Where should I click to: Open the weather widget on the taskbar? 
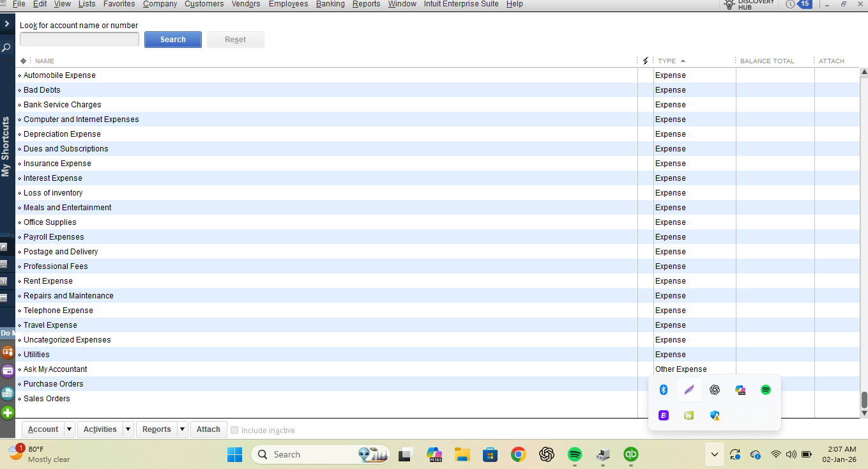click(40, 454)
